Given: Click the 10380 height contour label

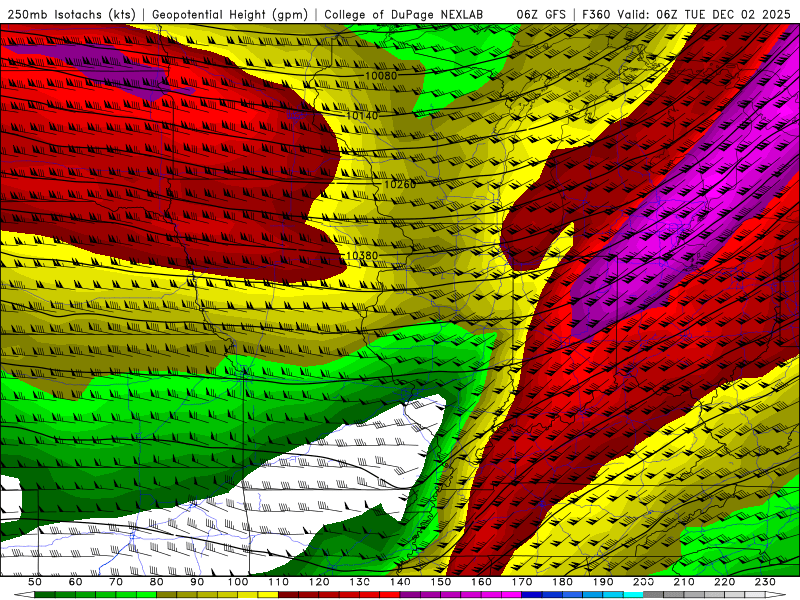Looking at the screenshot, I should [x=362, y=256].
